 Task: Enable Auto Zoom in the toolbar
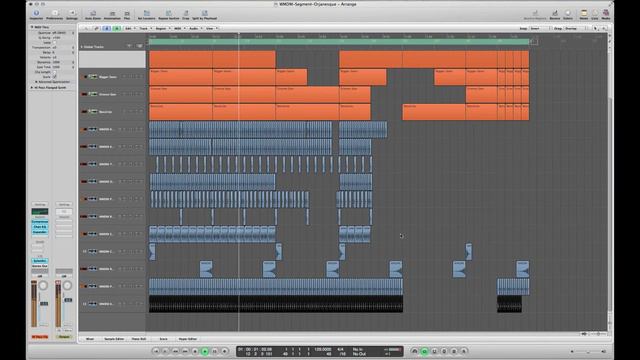(x=93, y=15)
